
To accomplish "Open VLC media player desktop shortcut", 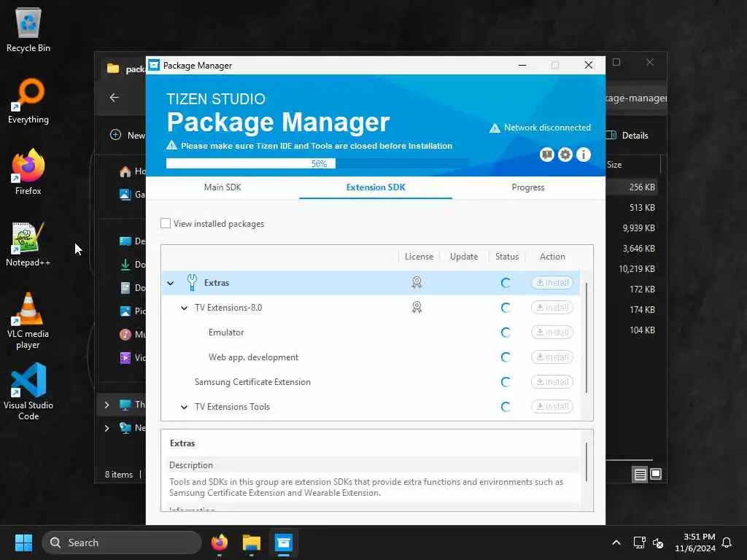I will [28, 321].
